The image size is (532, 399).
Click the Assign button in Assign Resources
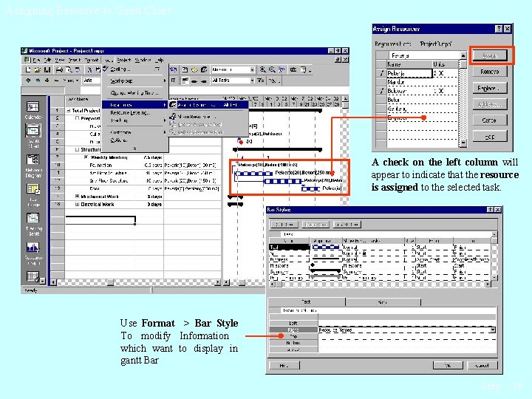[490, 55]
